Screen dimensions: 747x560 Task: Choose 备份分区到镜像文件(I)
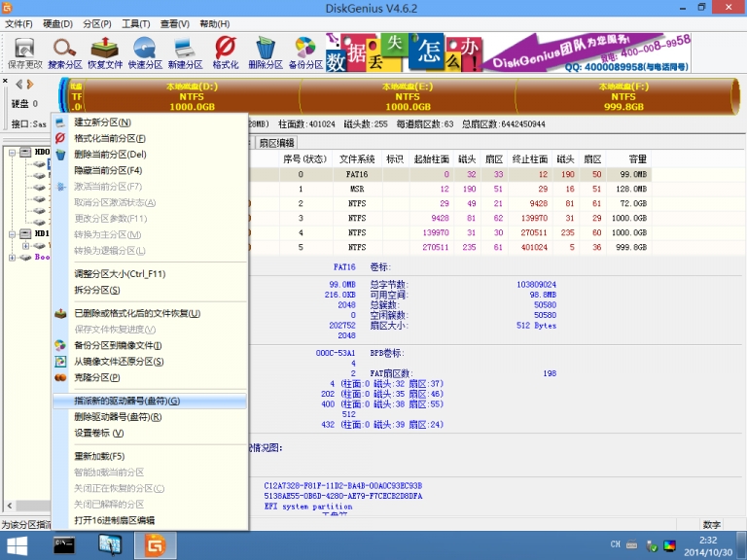150,345
